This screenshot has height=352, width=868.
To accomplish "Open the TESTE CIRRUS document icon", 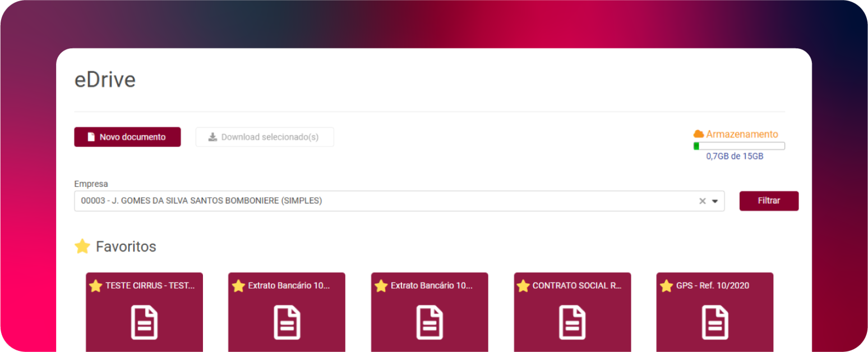I will point(144,322).
